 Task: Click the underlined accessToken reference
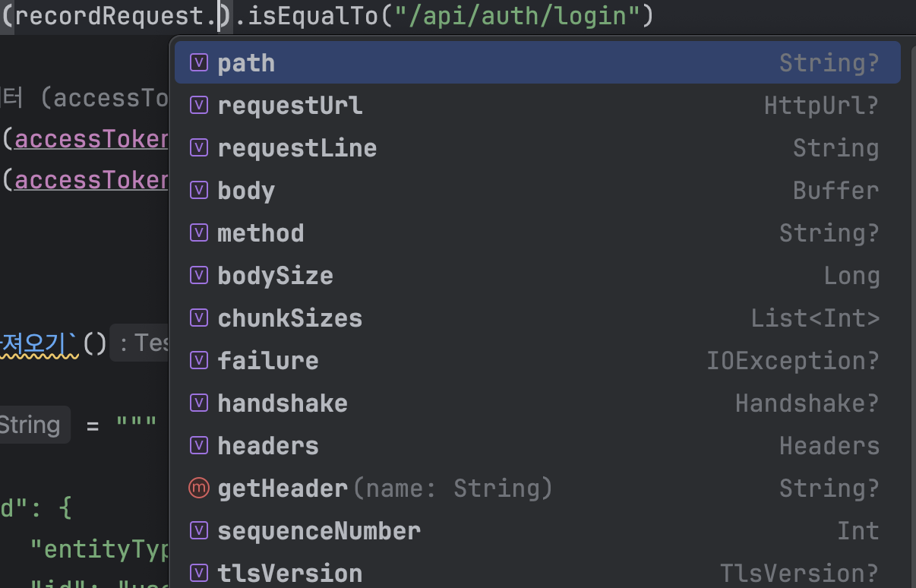(91, 139)
